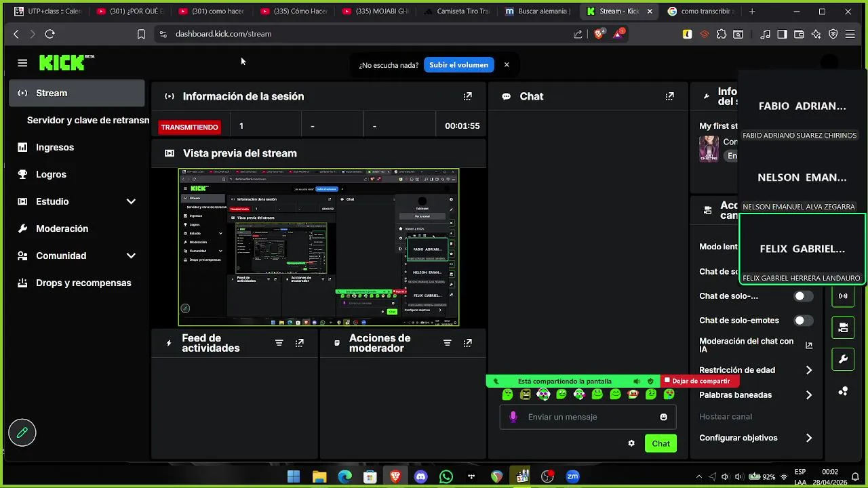Toggle the Chat de solo-… switch

[x=804, y=296]
